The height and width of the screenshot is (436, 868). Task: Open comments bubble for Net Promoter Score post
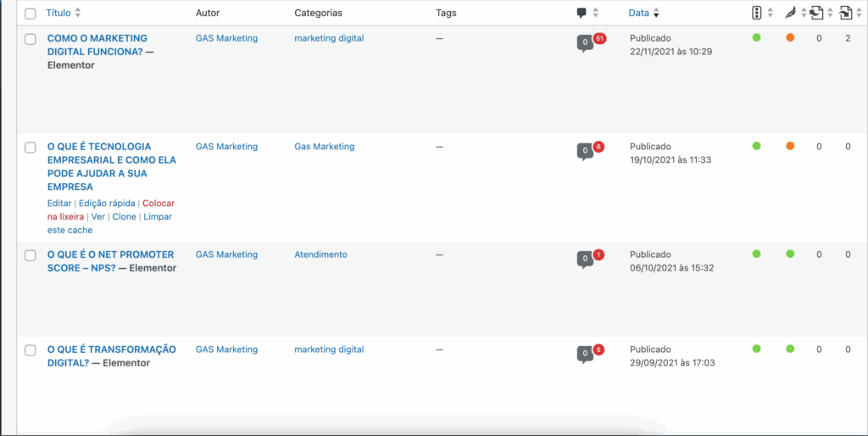point(584,259)
